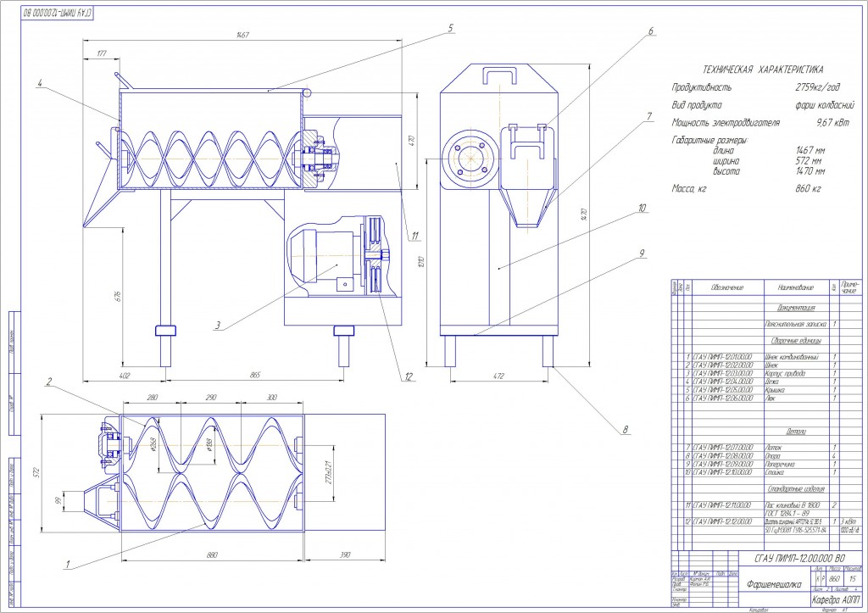Click the value "2759кг/год"
Viewport: 868px width, 613px height.
pos(818,87)
